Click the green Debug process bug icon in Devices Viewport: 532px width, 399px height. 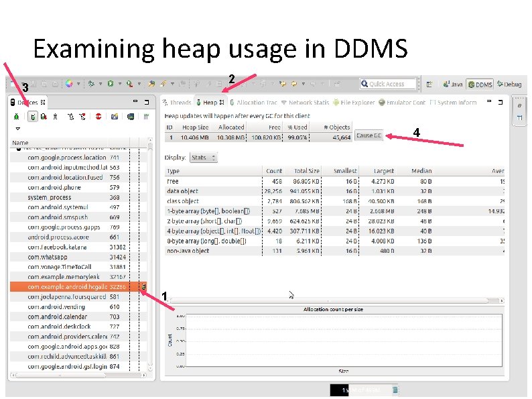(x=16, y=117)
